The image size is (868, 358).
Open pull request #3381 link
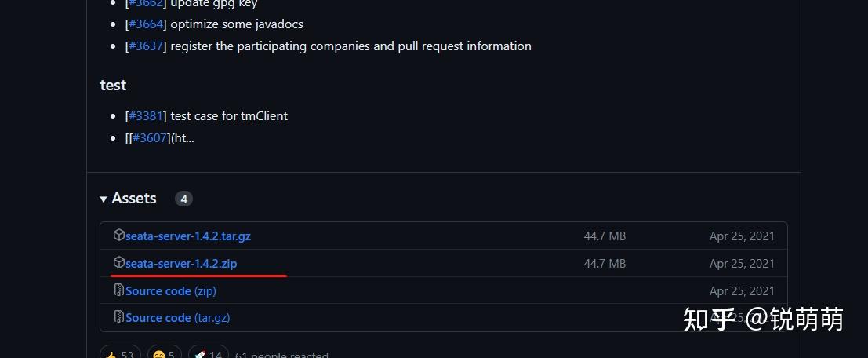[x=146, y=116]
